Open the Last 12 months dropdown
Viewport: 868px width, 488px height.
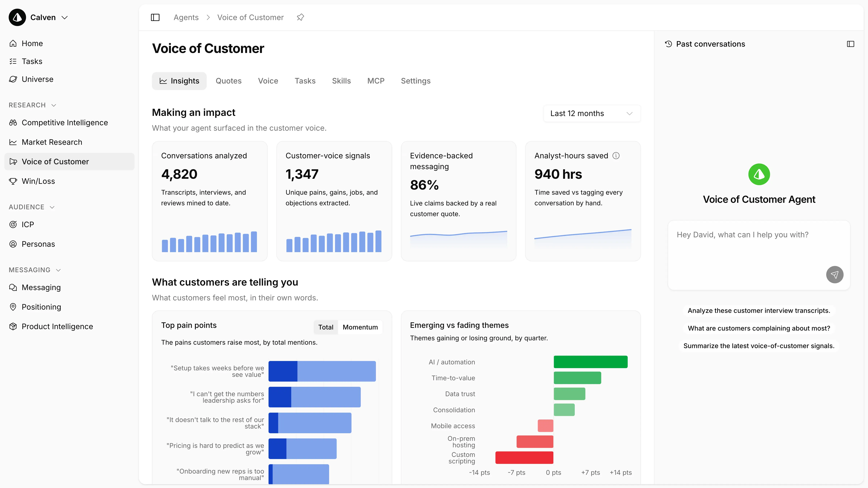[592, 114]
